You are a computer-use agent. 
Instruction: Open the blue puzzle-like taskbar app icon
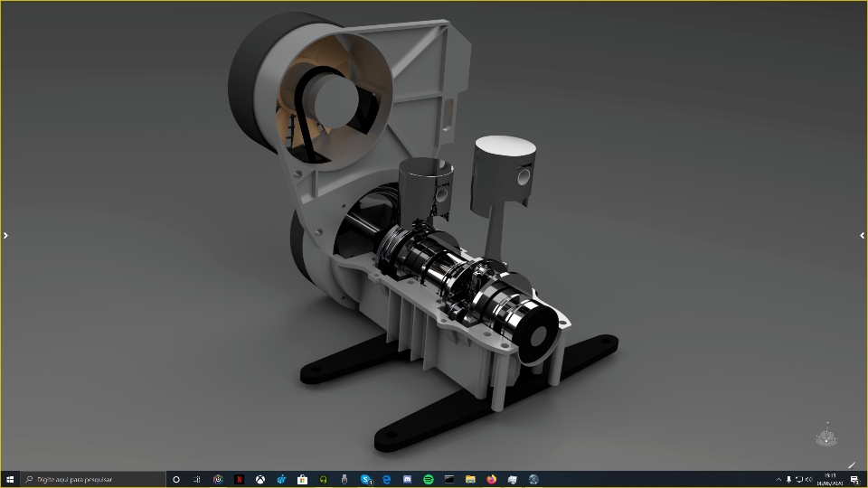(281, 479)
